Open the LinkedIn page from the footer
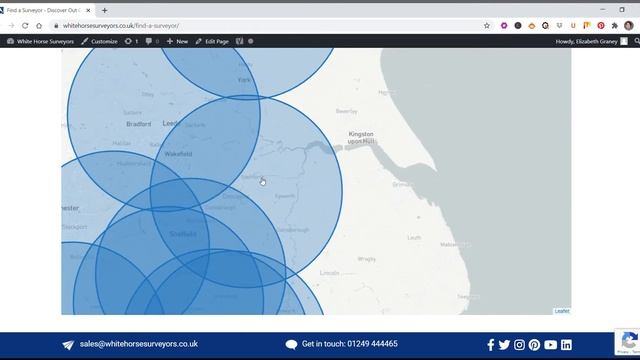 point(566,345)
